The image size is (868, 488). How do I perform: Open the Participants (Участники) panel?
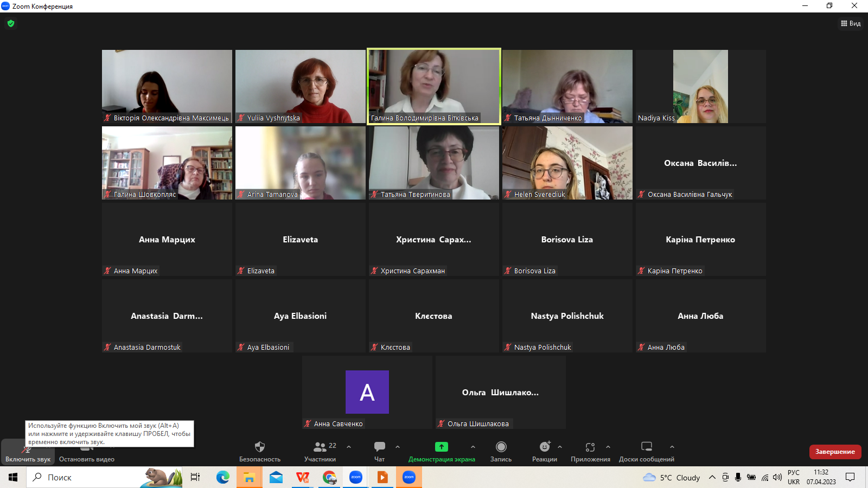point(320,447)
